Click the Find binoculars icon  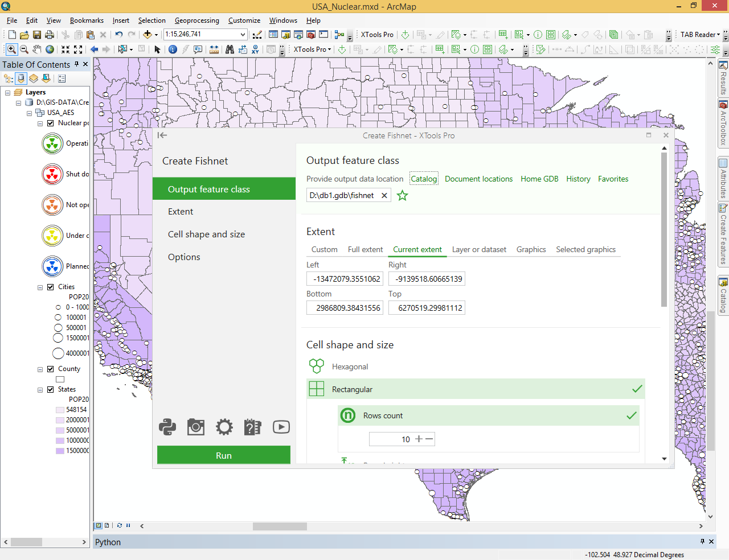tap(230, 50)
